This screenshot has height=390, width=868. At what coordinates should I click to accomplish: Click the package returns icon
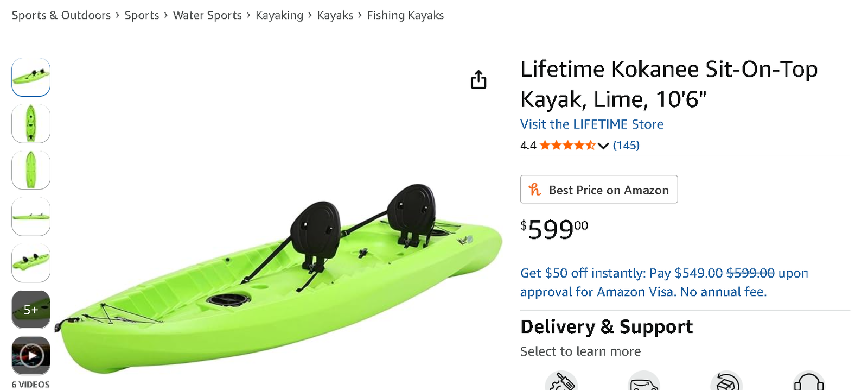click(x=726, y=383)
